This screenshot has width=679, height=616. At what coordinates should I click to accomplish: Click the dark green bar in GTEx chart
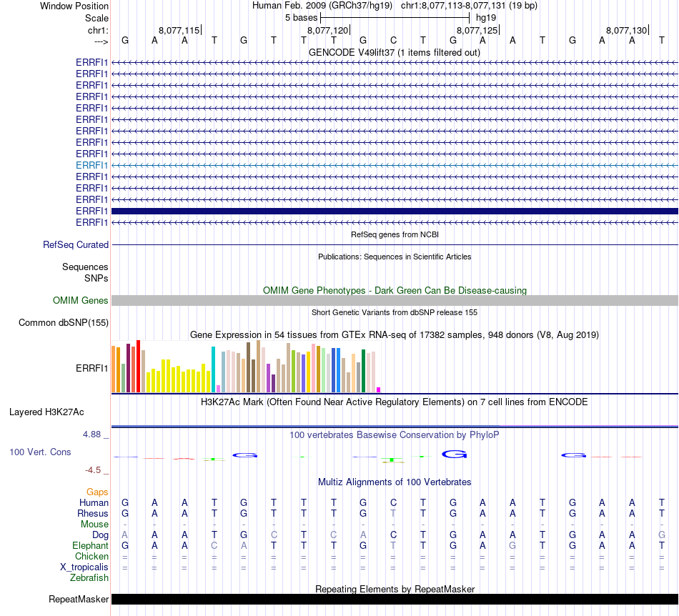363,371
